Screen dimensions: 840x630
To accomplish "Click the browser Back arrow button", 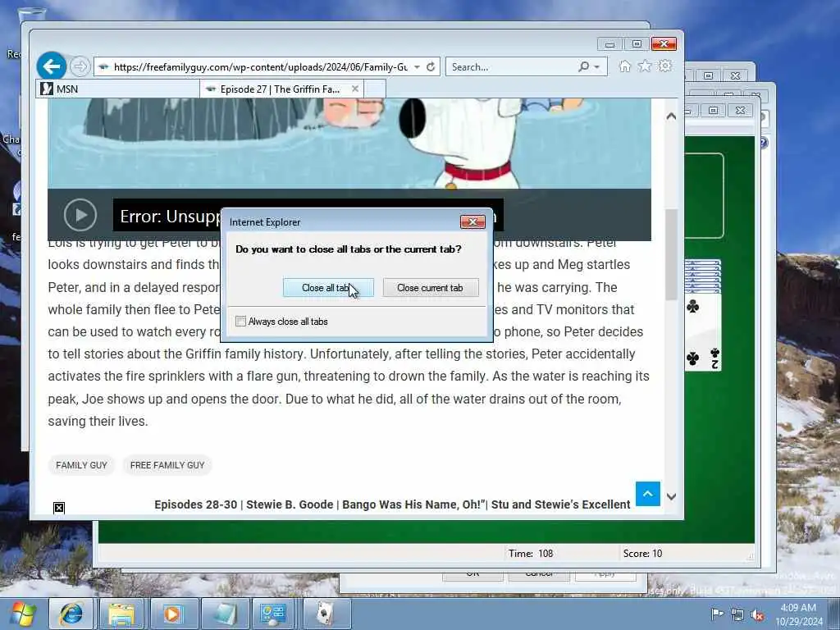I will (52, 66).
